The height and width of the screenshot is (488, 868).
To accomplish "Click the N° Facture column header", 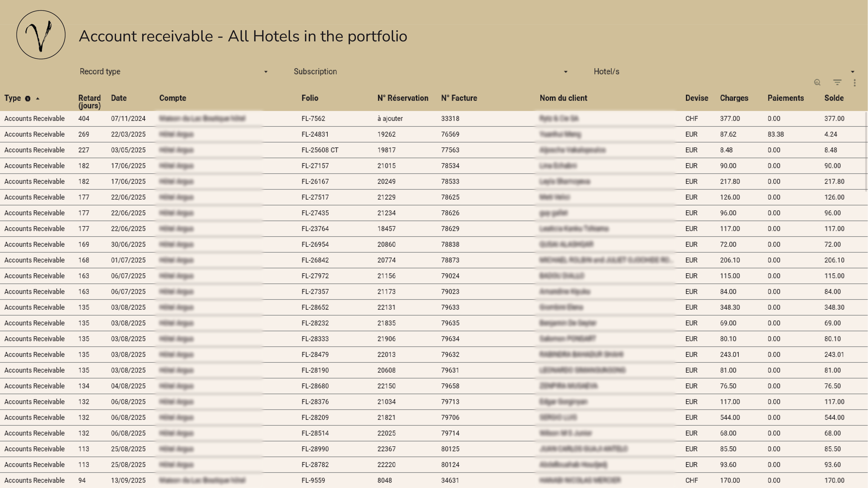I will click(x=459, y=98).
